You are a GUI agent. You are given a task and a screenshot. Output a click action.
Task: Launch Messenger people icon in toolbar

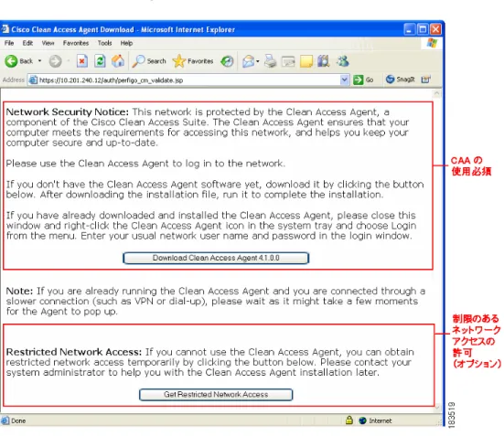[x=343, y=60]
